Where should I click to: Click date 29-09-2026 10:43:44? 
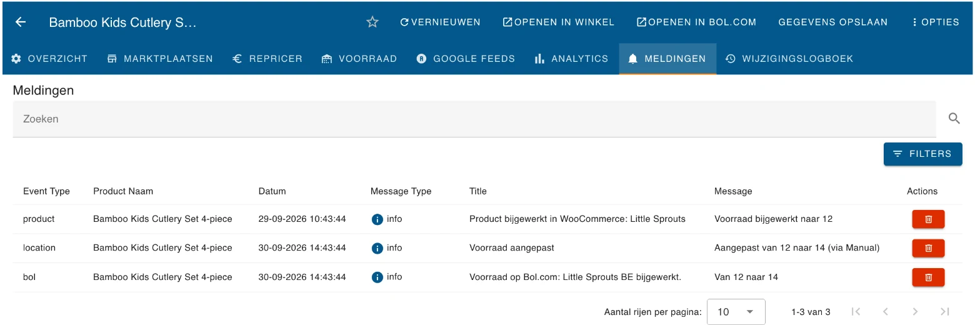click(302, 219)
